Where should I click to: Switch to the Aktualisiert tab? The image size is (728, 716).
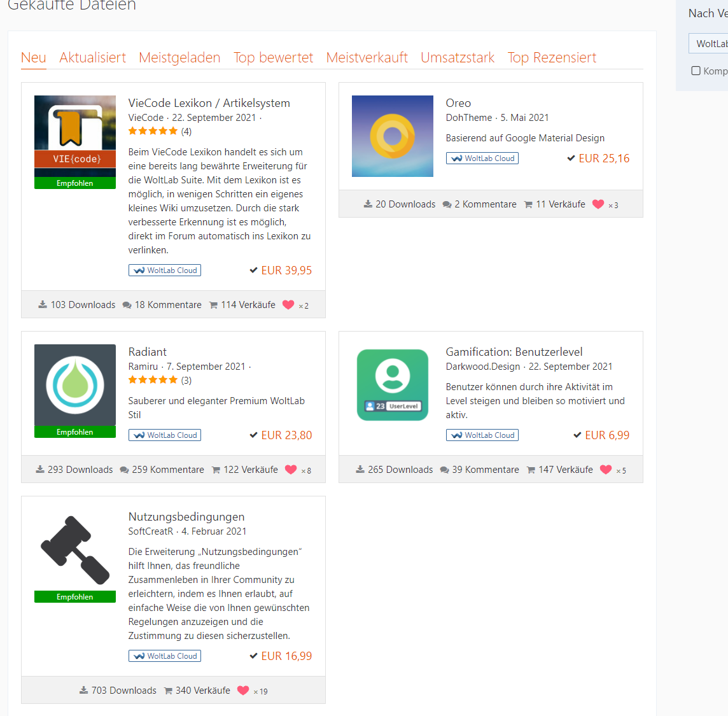click(93, 57)
